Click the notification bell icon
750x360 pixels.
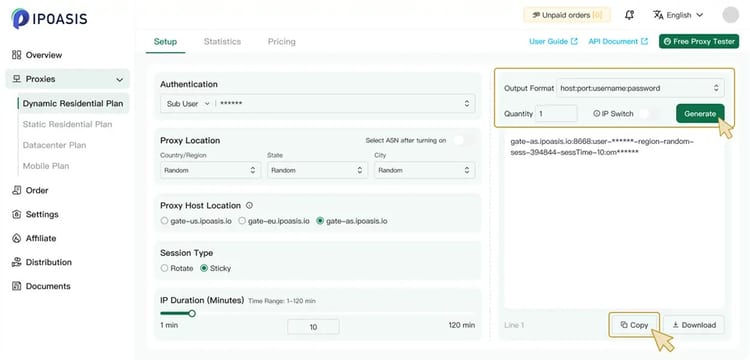pos(629,15)
